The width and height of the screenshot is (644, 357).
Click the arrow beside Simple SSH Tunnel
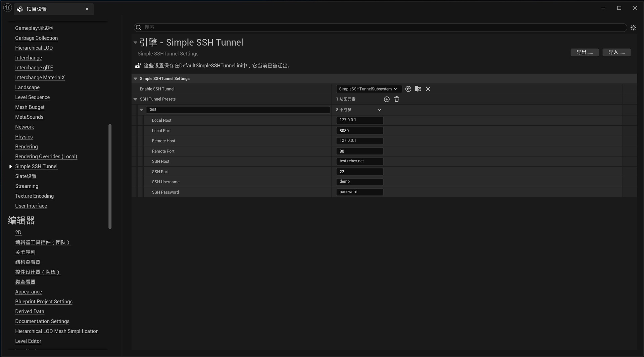tap(10, 166)
